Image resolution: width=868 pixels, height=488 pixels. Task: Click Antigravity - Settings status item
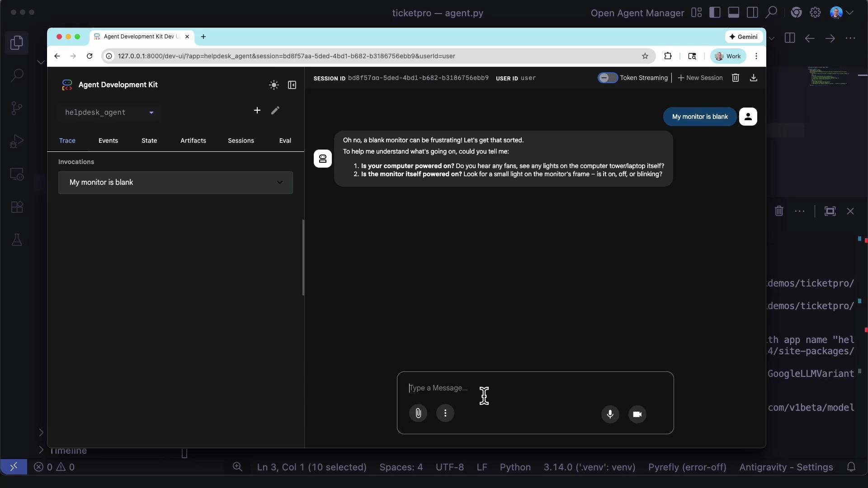coord(786,467)
